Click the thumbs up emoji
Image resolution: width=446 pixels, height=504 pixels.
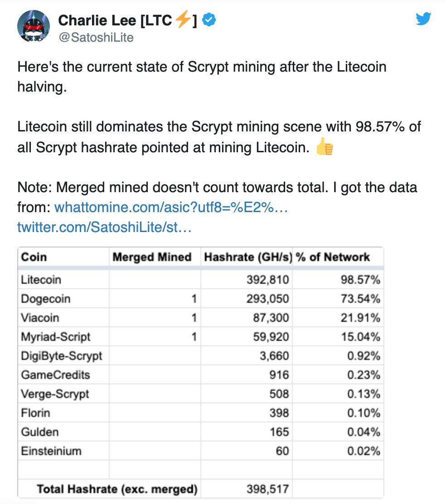click(x=325, y=148)
